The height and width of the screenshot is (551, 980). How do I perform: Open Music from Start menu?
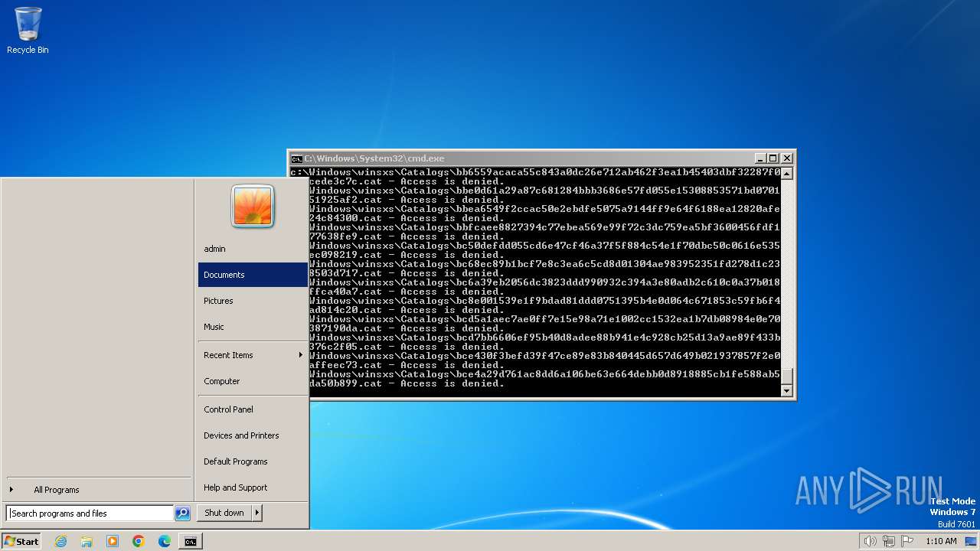coord(253,327)
